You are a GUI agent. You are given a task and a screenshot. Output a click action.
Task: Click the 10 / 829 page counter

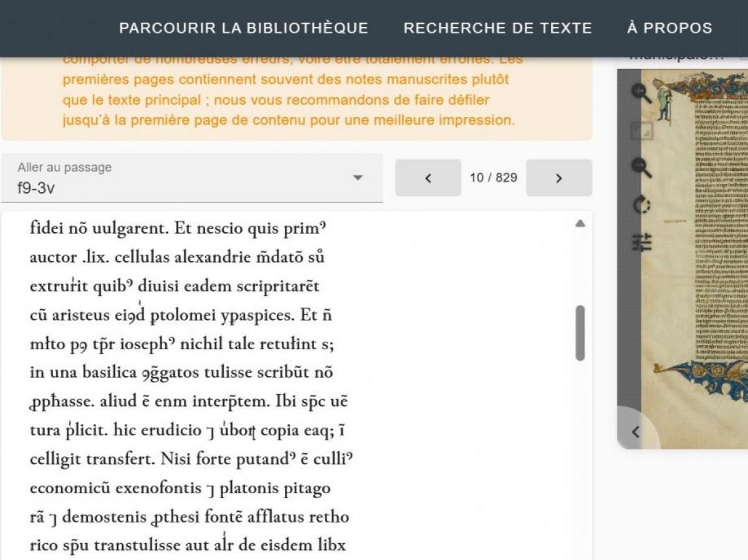493,178
